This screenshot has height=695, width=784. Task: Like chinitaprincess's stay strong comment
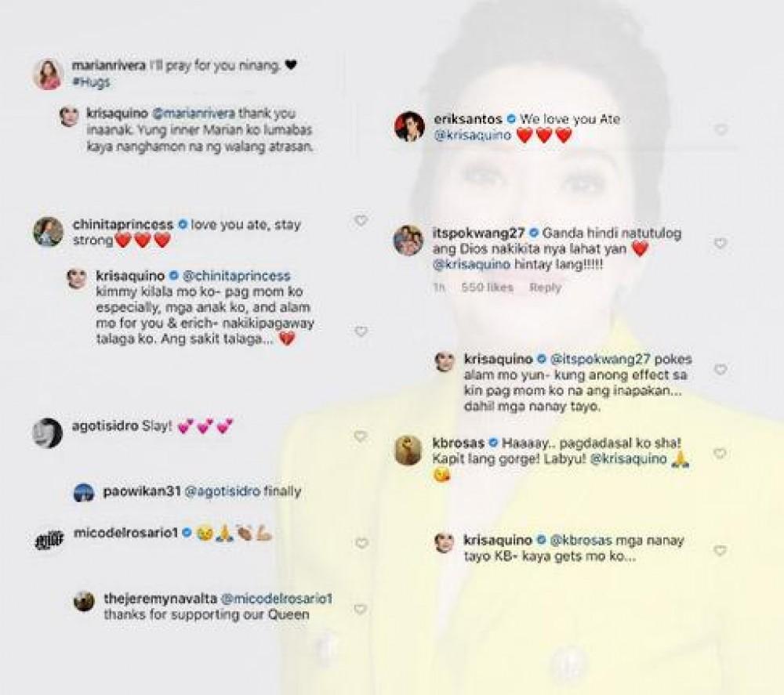coord(361,220)
